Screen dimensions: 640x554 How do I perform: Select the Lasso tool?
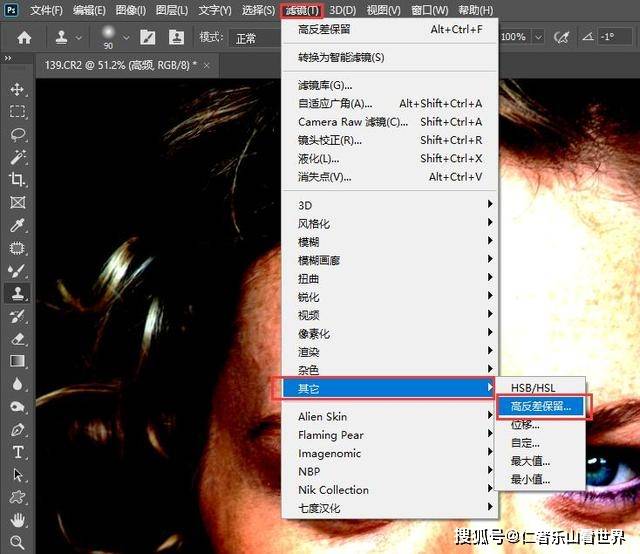point(17,134)
